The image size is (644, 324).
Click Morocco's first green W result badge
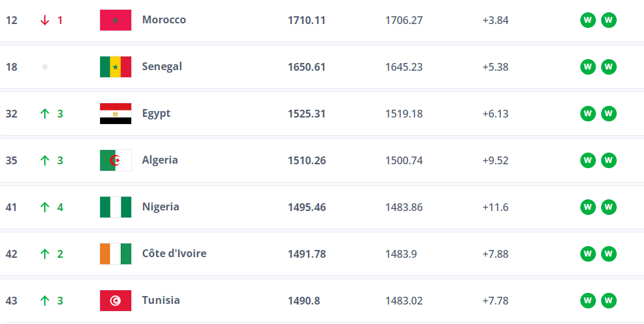point(587,20)
